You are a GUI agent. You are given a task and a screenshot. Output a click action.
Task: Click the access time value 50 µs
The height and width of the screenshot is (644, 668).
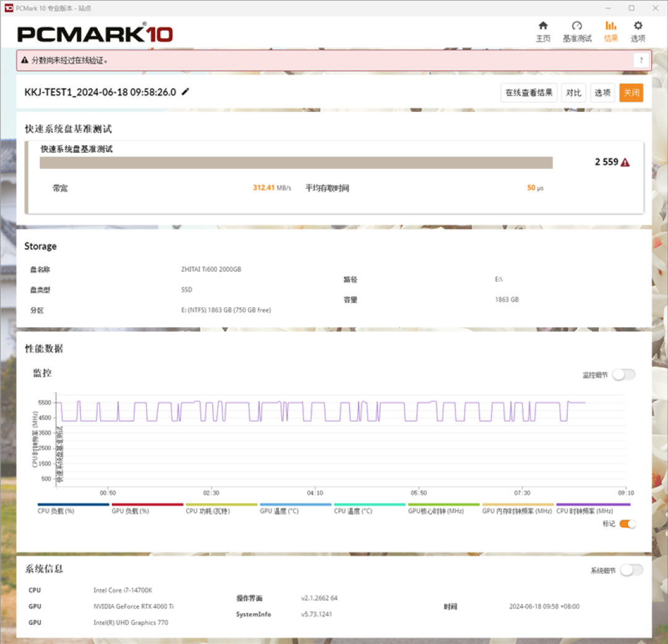pos(535,188)
